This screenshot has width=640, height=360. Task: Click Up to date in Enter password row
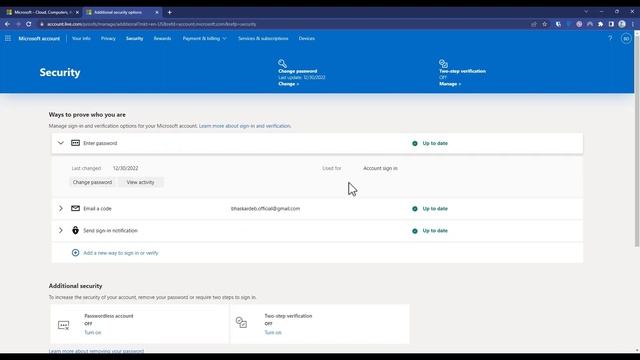pyautogui.click(x=435, y=143)
